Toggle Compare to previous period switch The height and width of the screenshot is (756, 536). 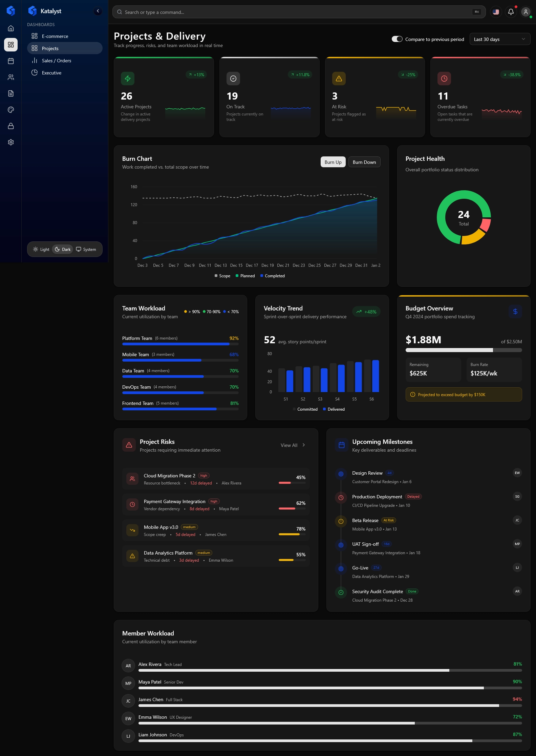pyautogui.click(x=397, y=39)
